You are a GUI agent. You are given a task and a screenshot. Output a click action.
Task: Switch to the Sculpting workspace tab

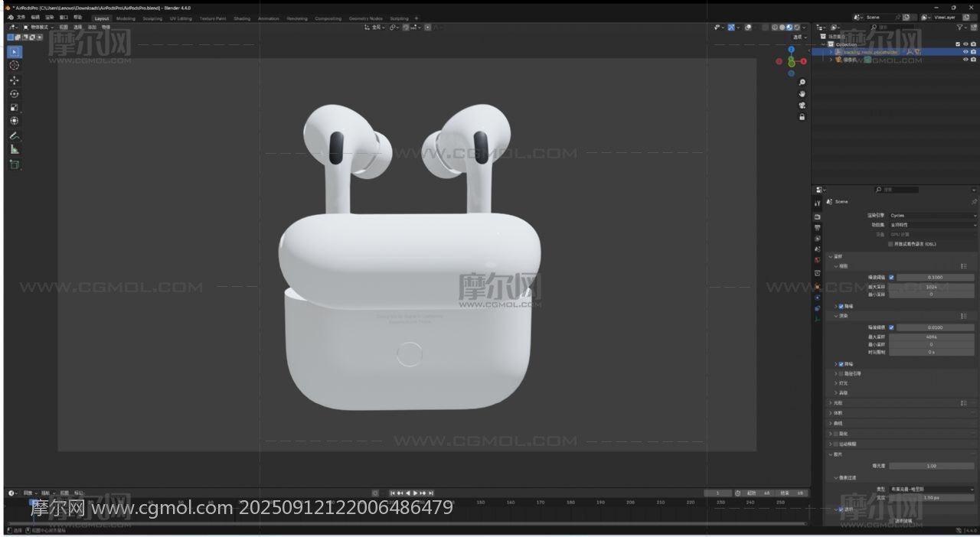click(x=152, y=18)
